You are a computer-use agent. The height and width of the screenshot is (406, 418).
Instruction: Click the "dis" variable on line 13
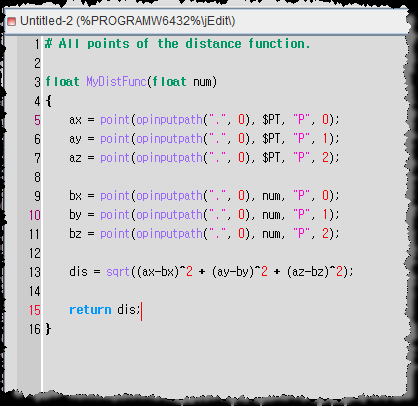78,271
